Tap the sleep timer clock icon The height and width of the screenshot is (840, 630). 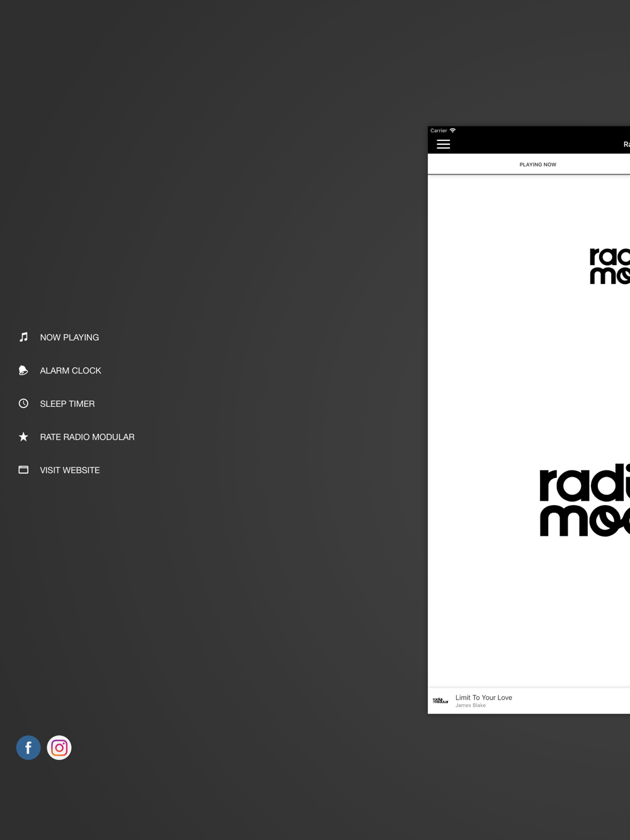[23, 403]
